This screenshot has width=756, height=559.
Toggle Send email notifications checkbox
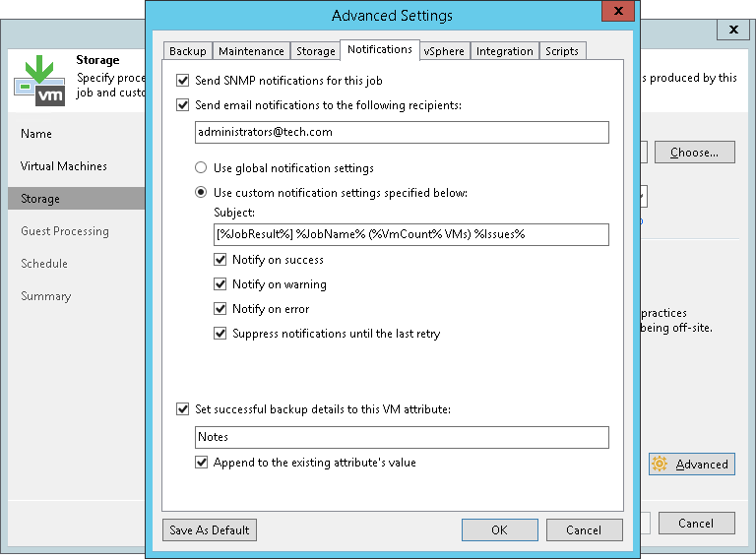tap(182, 105)
